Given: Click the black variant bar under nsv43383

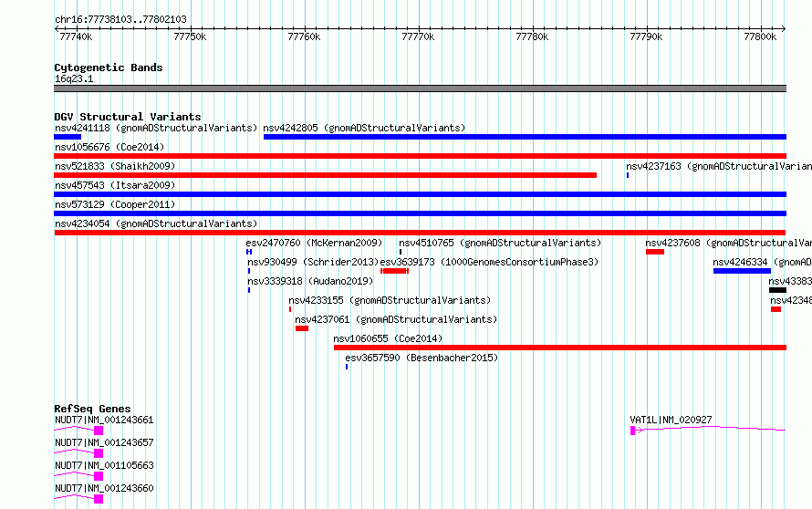Looking at the screenshot, I should (x=778, y=290).
